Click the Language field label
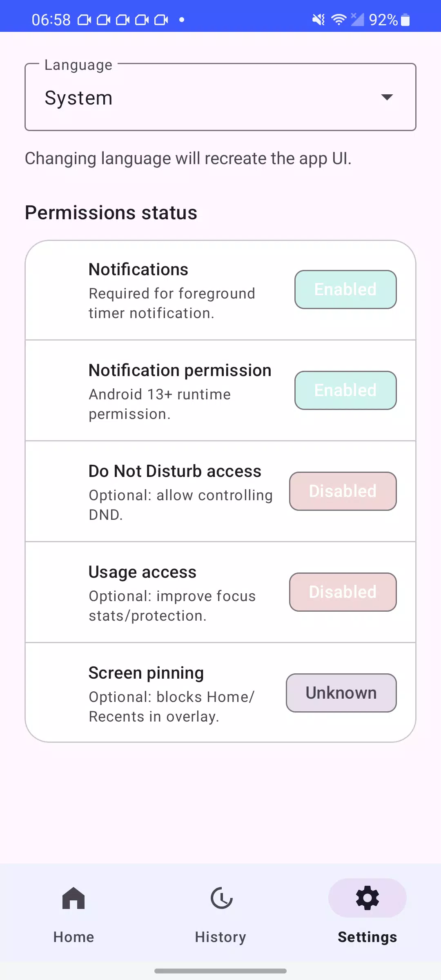The height and width of the screenshot is (980, 441). (x=78, y=65)
